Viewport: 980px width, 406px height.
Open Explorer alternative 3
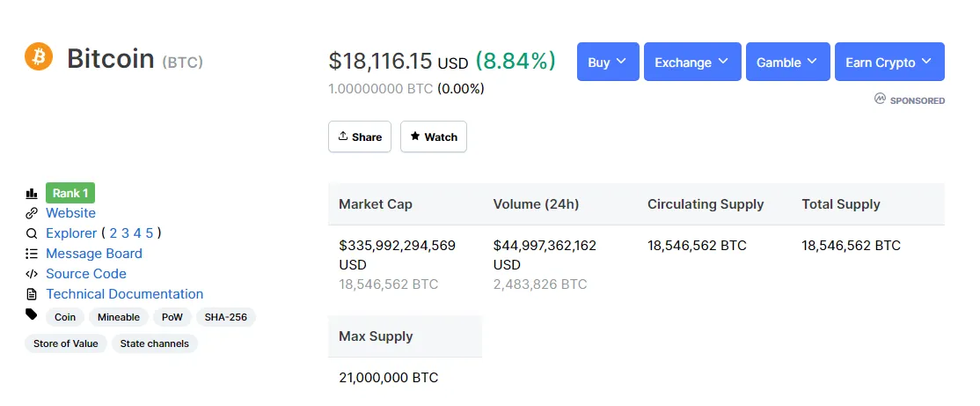[125, 233]
